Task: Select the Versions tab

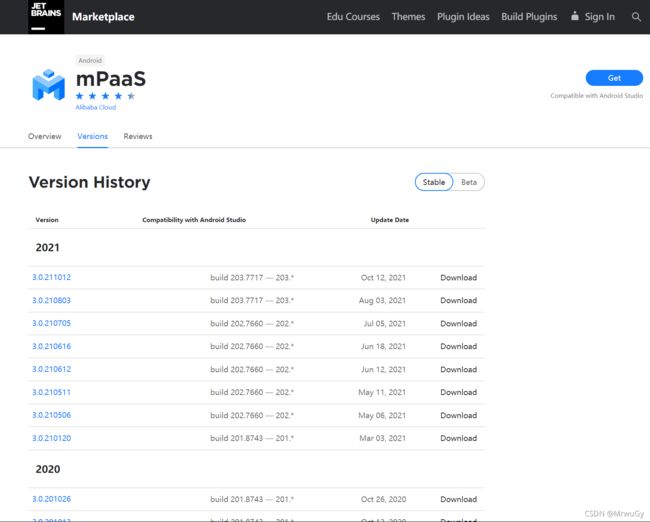Action: point(92,136)
